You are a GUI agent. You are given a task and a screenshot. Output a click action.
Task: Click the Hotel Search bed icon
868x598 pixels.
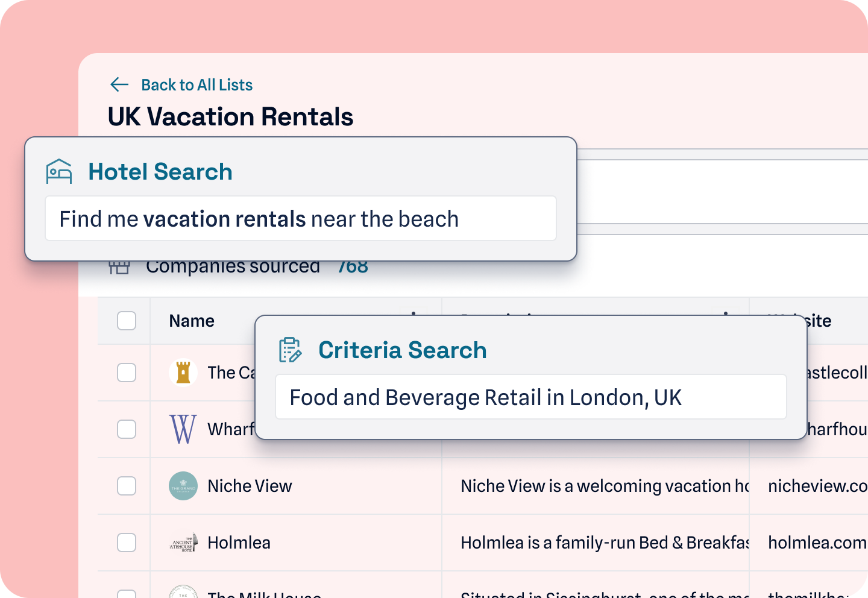tap(59, 171)
